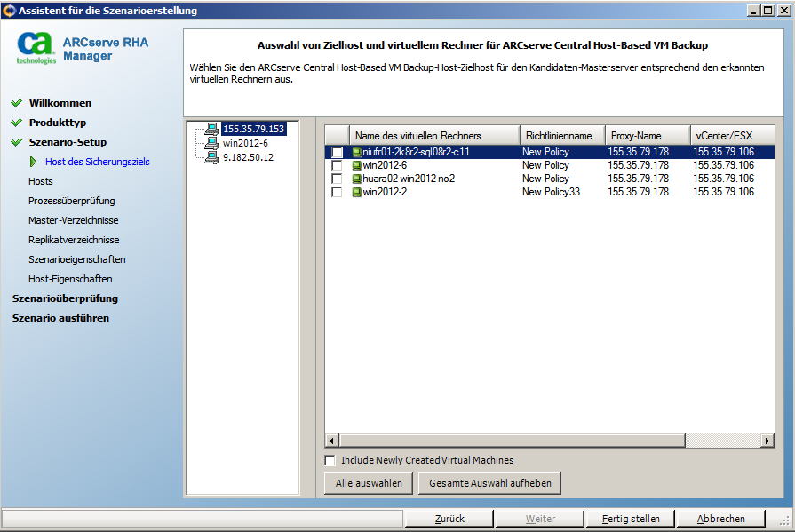
Task: Click the Fertig stellen button
Action: click(x=630, y=519)
